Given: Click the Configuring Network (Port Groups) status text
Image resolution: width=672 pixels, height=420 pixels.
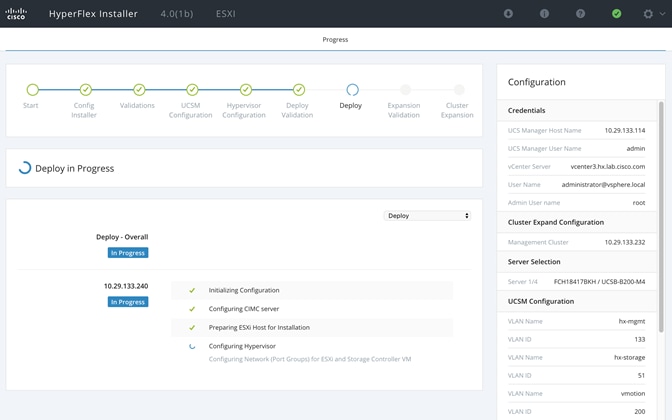Looking at the screenshot, I should 309,359.
